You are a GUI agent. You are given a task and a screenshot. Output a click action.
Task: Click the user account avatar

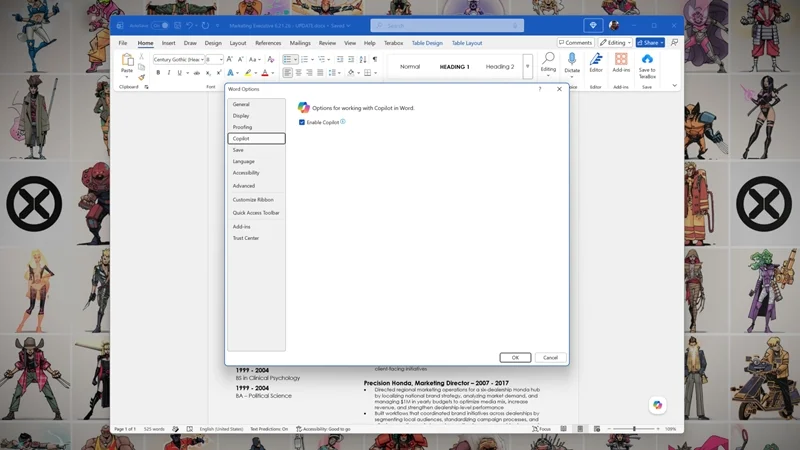[x=614, y=26]
